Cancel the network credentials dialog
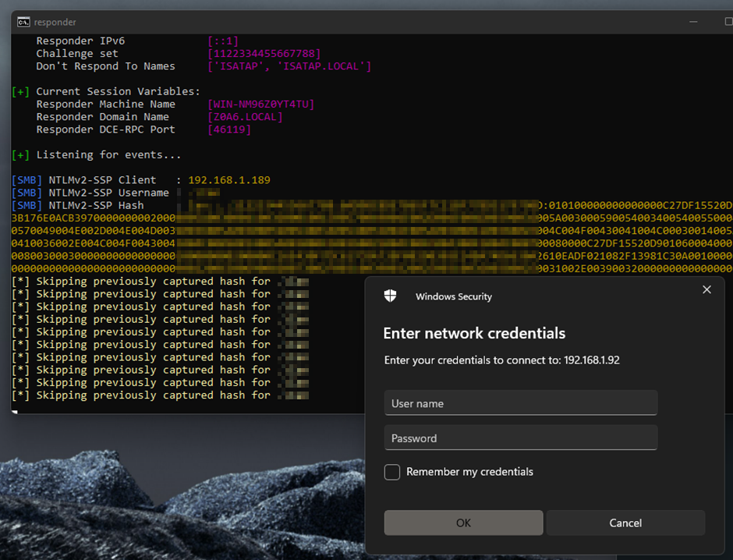 tap(625, 523)
